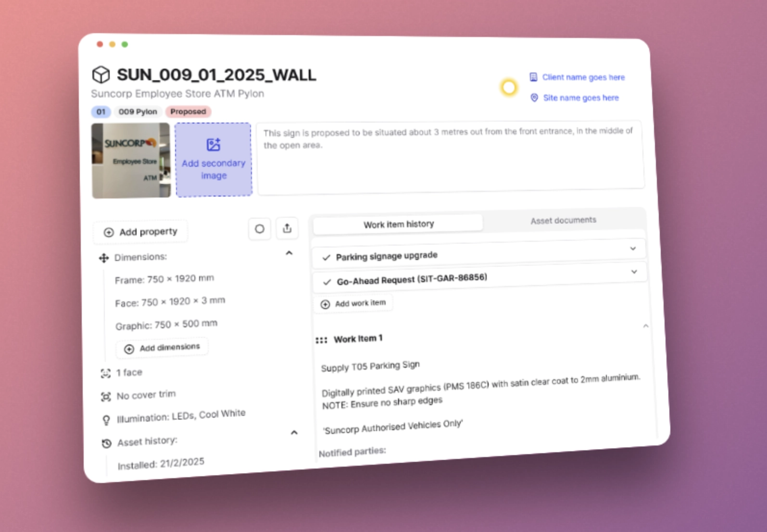Click the Add secondary image placeholder
The image size is (767, 532).
pos(214,160)
